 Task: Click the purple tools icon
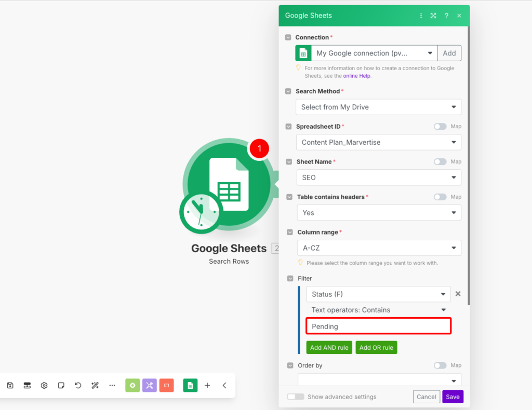click(150, 385)
